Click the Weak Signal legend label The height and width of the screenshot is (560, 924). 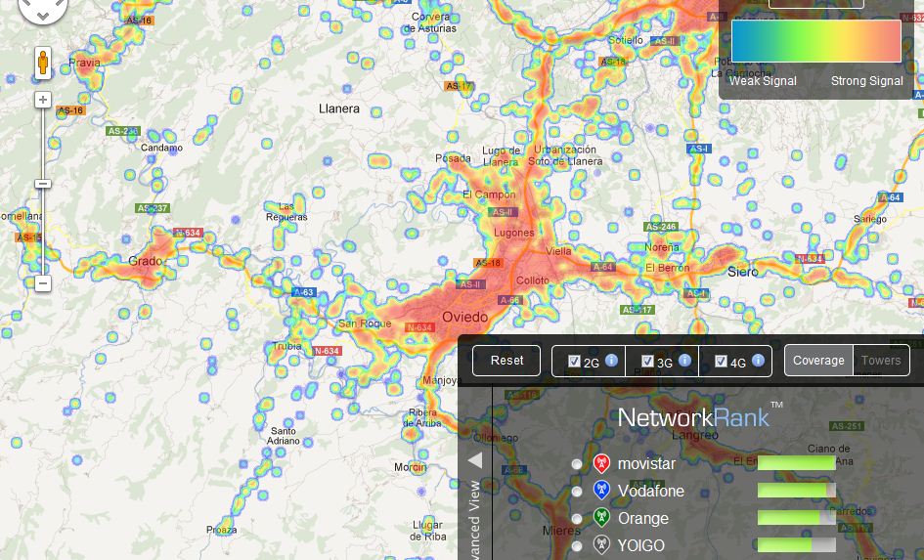pyautogui.click(x=763, y=81)
